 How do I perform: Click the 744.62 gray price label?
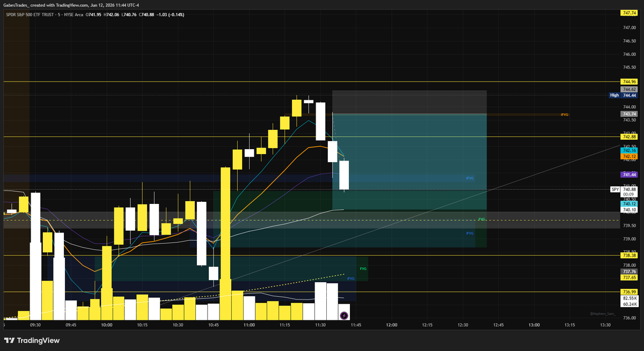click(629, 89)
